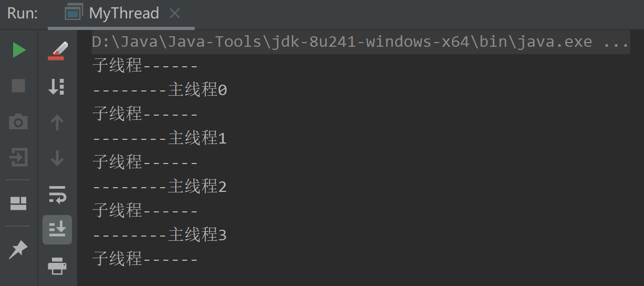Image resolution: width=644 pixels, height=286 pixels.
Task: Go down the stack trace arrow
Action: pos(57,158)
